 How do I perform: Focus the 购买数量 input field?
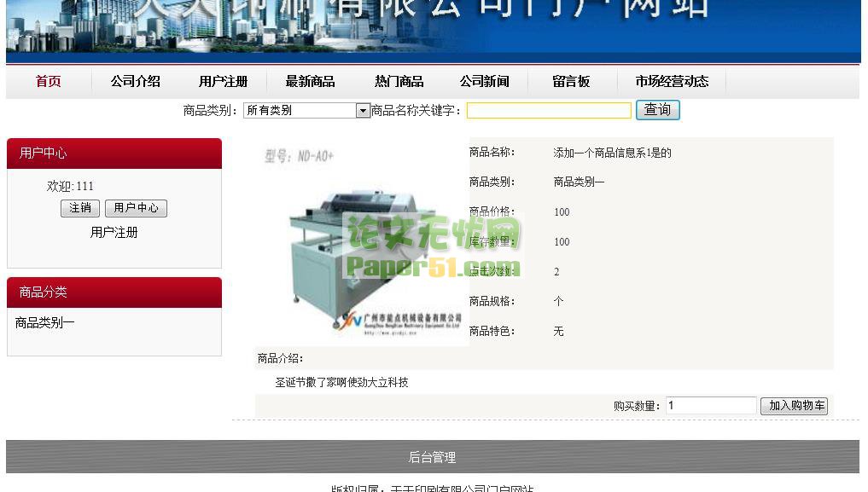(x=711, y=405)
